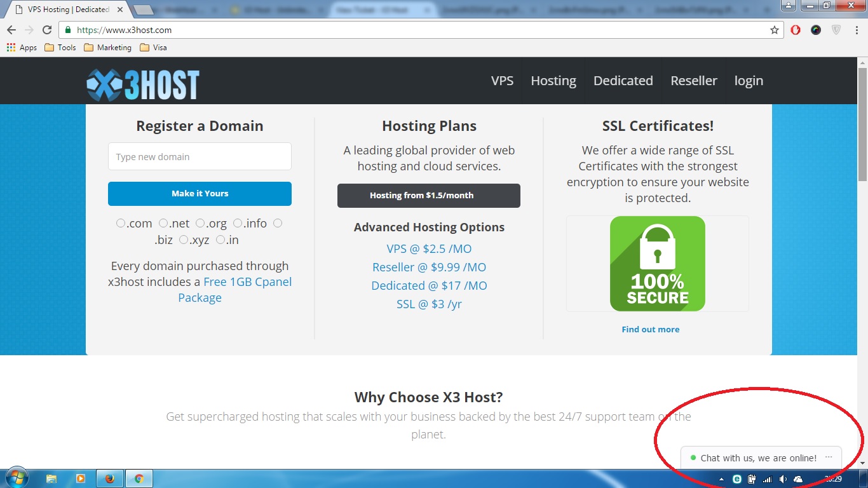Open the Reseller navigation menu item
Viewport: 868px width, 488px height.
[694, 81]
